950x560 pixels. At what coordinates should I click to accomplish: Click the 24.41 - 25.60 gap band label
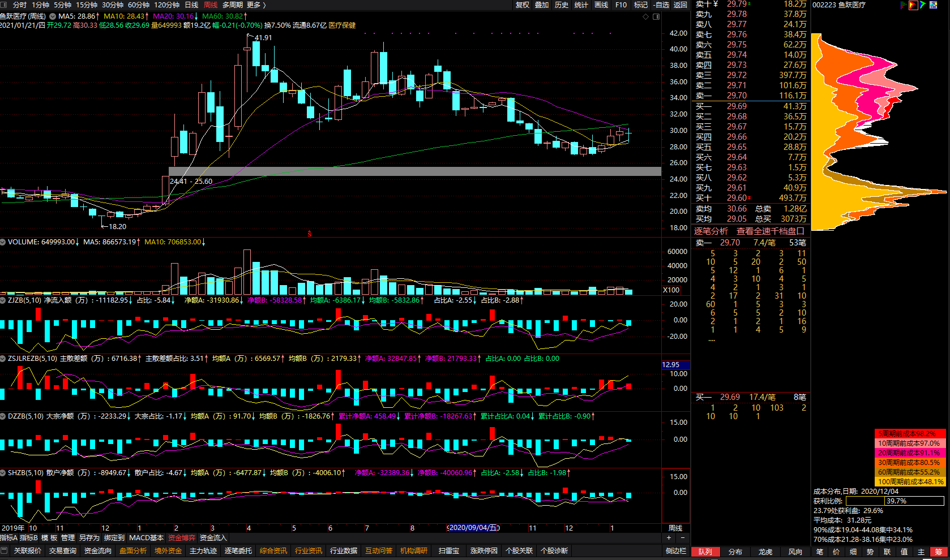(x=191, y=182)
